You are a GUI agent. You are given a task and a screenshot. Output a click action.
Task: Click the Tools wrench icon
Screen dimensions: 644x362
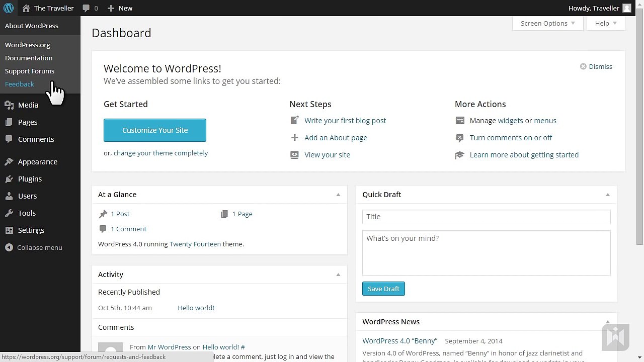pos(9,213)
